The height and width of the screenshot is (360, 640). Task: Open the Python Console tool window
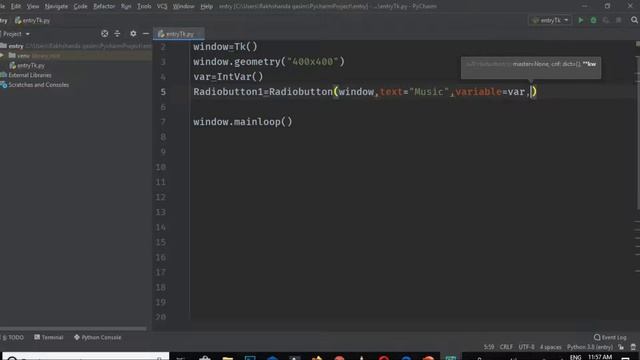pyautogui.click(x=98, y=338)
